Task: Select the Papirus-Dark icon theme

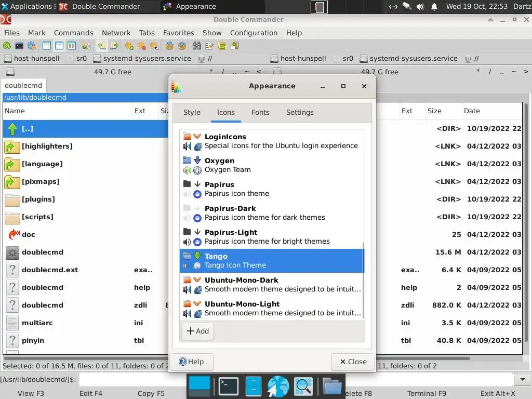Action: point(271,213)
